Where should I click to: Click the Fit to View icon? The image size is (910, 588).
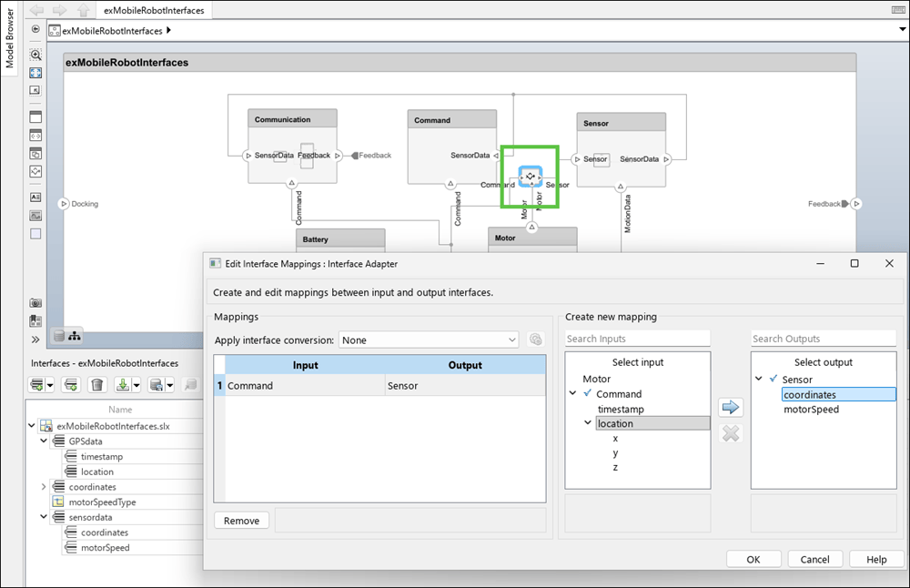35,73
